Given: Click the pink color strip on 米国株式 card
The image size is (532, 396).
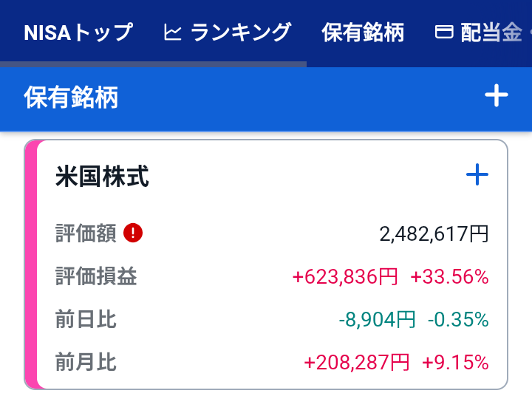Looking at the screenshot, I should click(31, 264).
